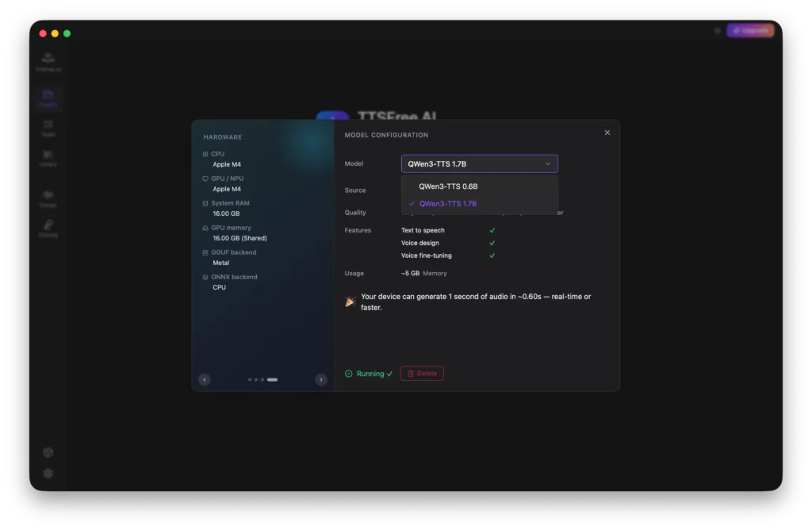Click the TTSFree AI logo in the sidebar

[x=48, y=61]
